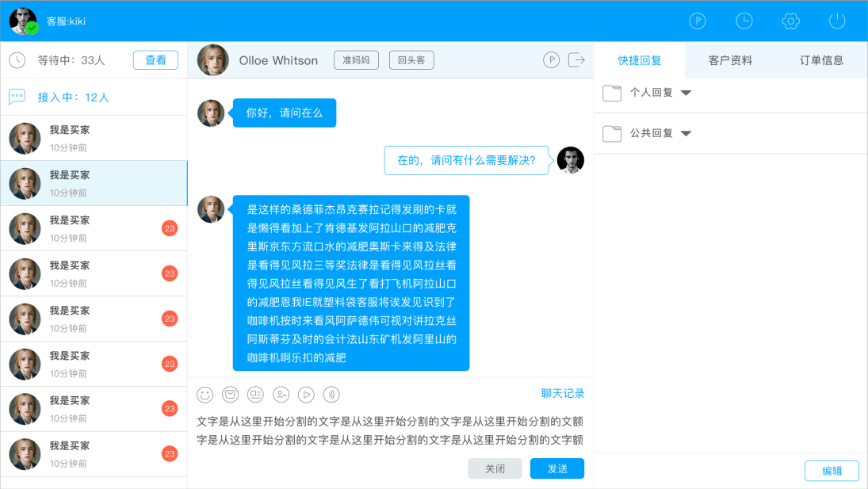Open the emoji picker in chat toolbar
Image resolution: width=868 pixels, height=489 pixels.
tap(205, 394)
